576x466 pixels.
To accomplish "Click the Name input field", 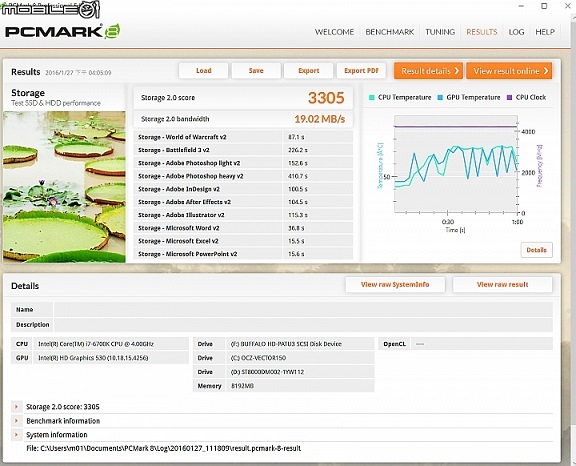I will point(303,310).
